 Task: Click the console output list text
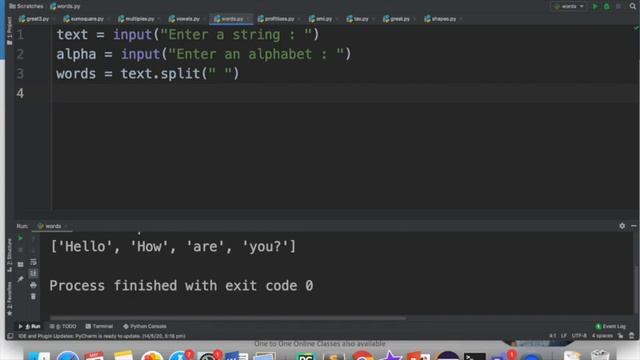173,247
